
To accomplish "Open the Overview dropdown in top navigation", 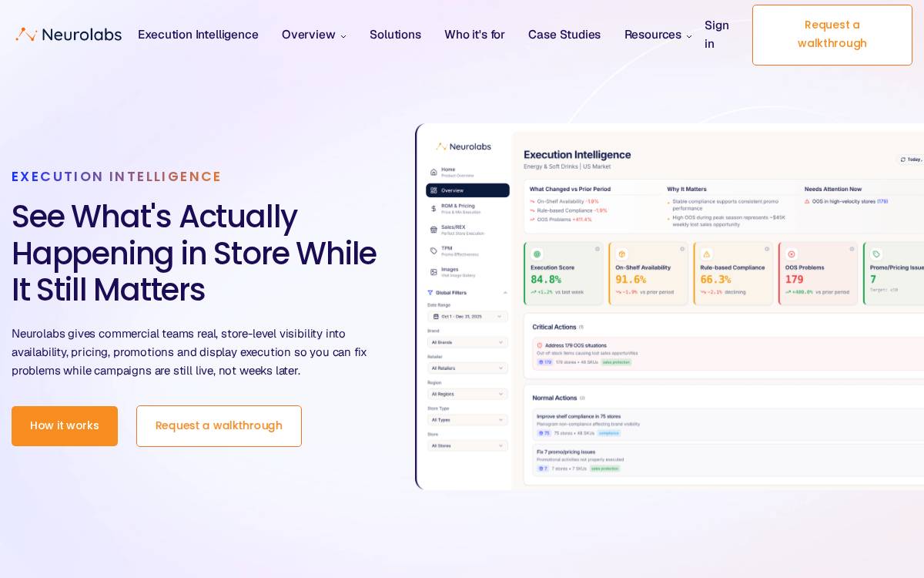I will point(314,35).
